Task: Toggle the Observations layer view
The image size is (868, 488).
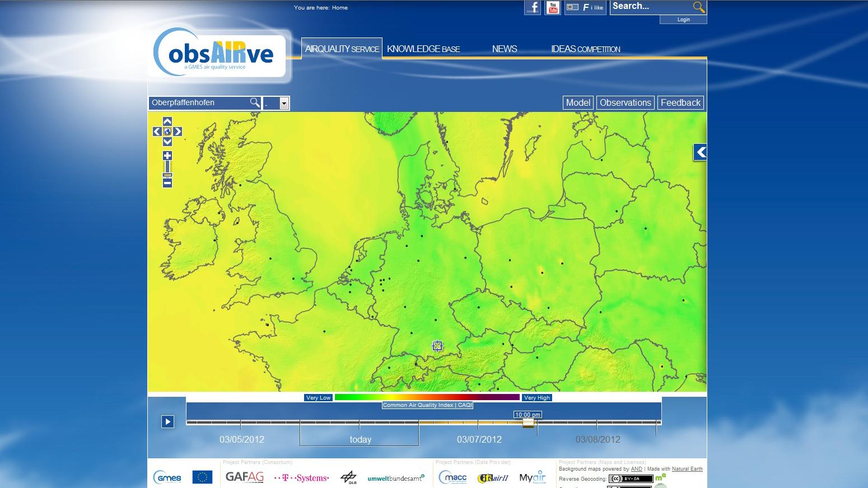Action: tap(625, 102)
